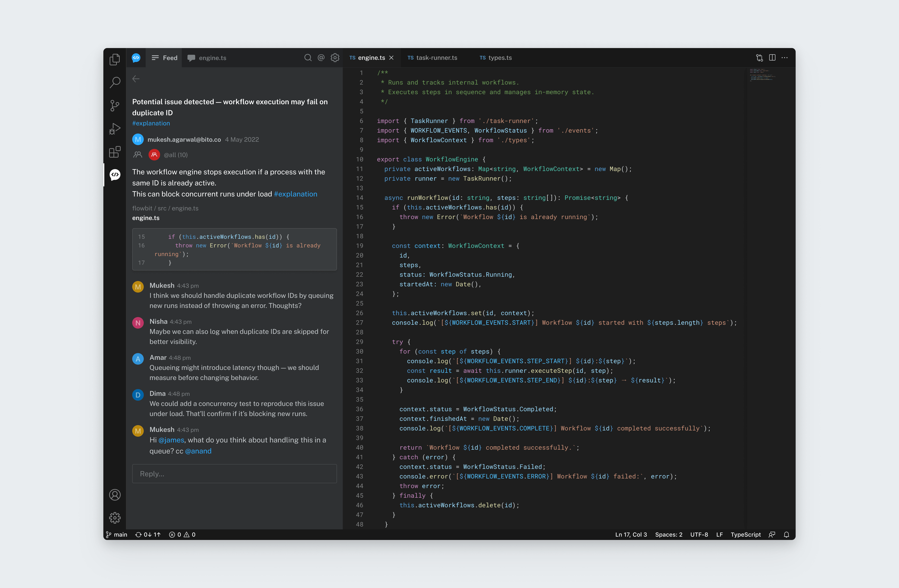Click the main branch in status bar

point(117,534)
